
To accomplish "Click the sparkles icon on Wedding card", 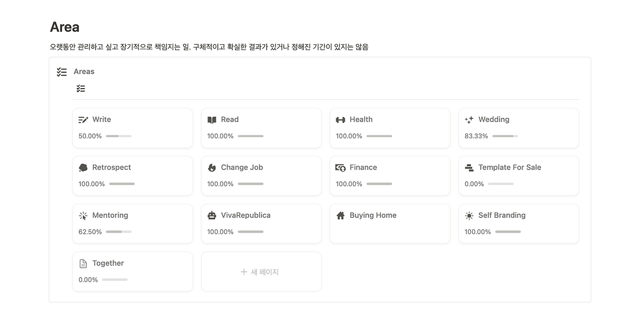I will [469, 120].
